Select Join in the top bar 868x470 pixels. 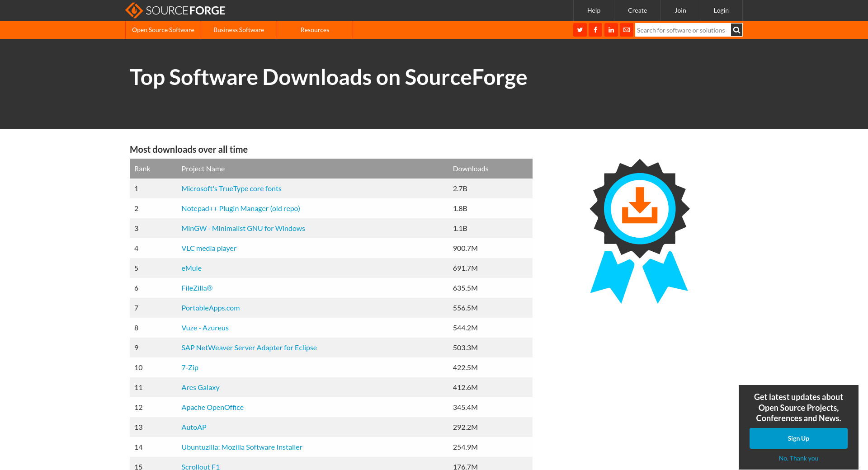point(680,10)
